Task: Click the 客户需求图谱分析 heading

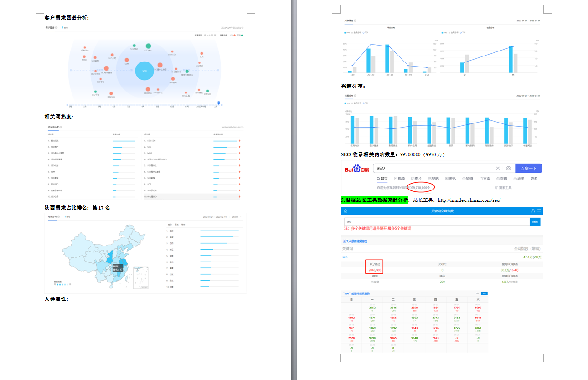Action: [67, 18]
